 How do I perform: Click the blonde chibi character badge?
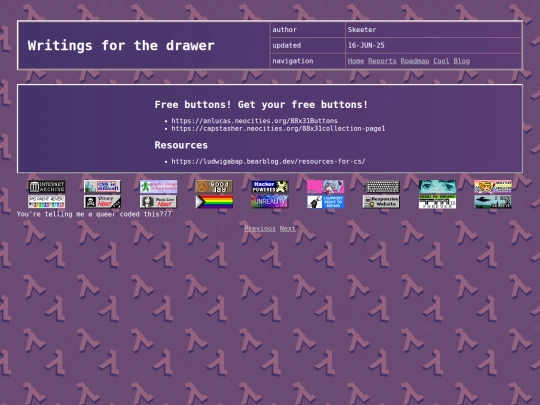(x=493, y=187)
